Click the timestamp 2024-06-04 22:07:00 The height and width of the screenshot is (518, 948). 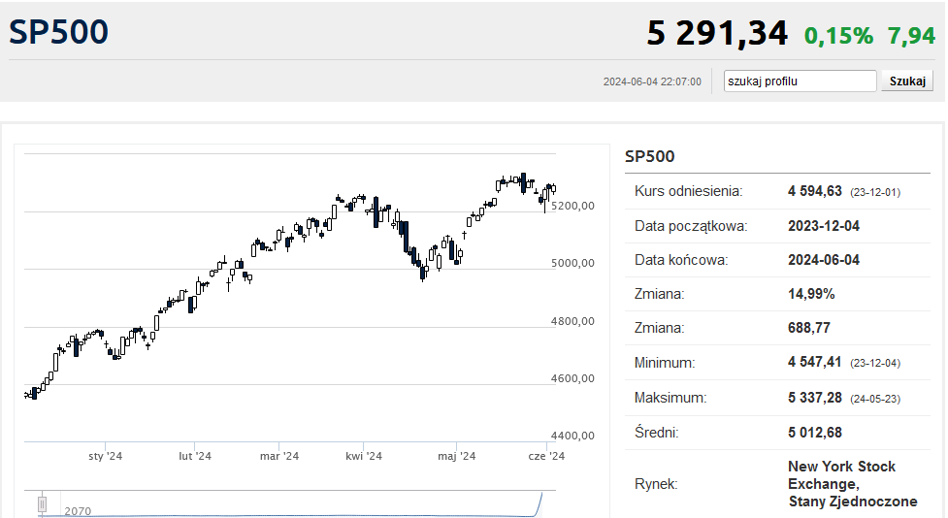[x=652, y=82]
